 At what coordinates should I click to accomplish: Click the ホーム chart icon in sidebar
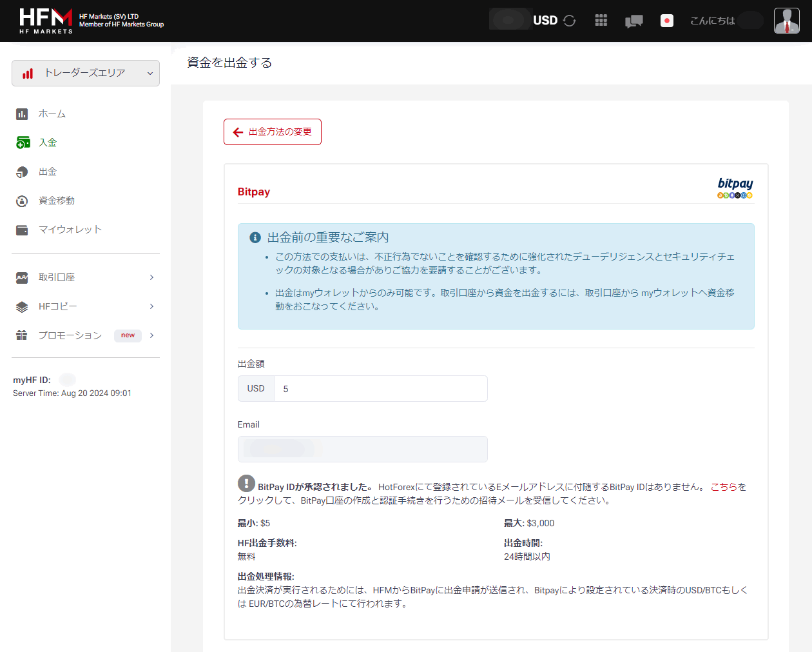pos(22,114)
